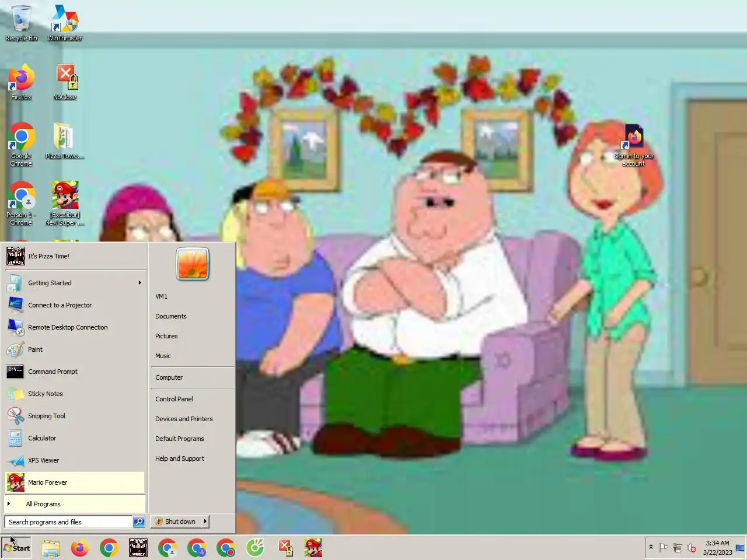Open the Shut down options arrow
747x560 pixels.
(x=205, y=521)
